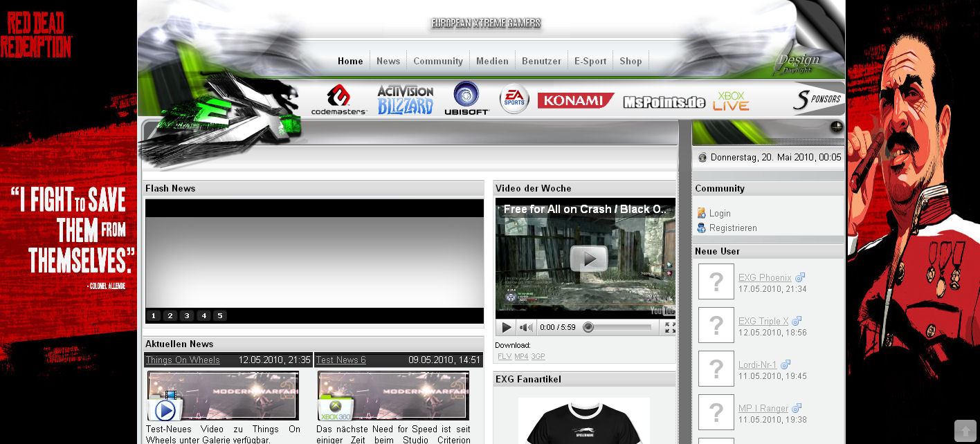The height and width of the screenshot is (444, 980).
Task: Click the login icon beside Login
Action: point(701,213)
